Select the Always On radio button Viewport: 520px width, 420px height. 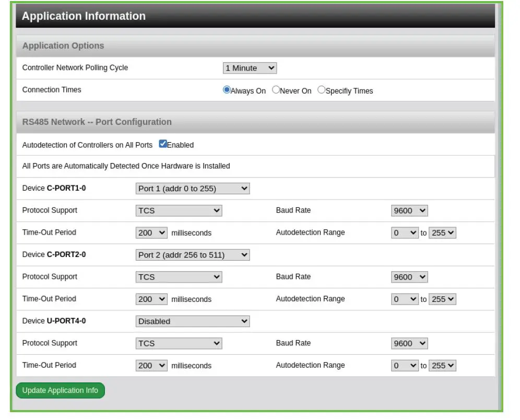[227, 90]
